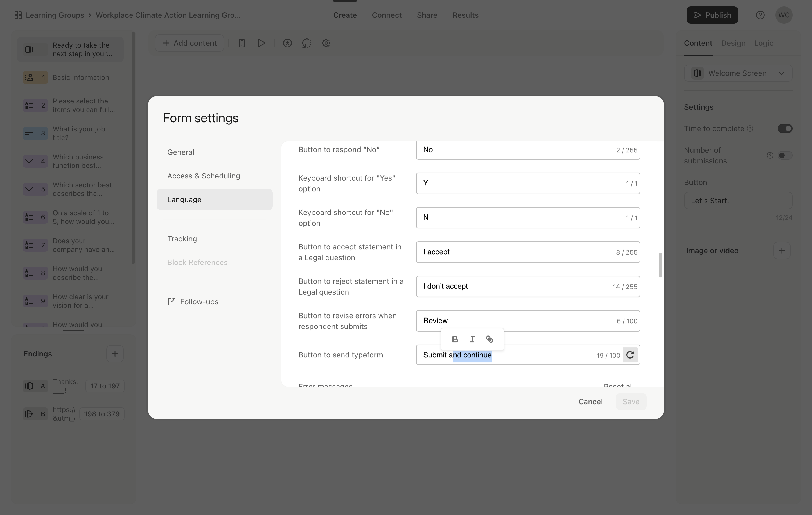
Task: Cancel the Form settings dialog
Action: 590,402
